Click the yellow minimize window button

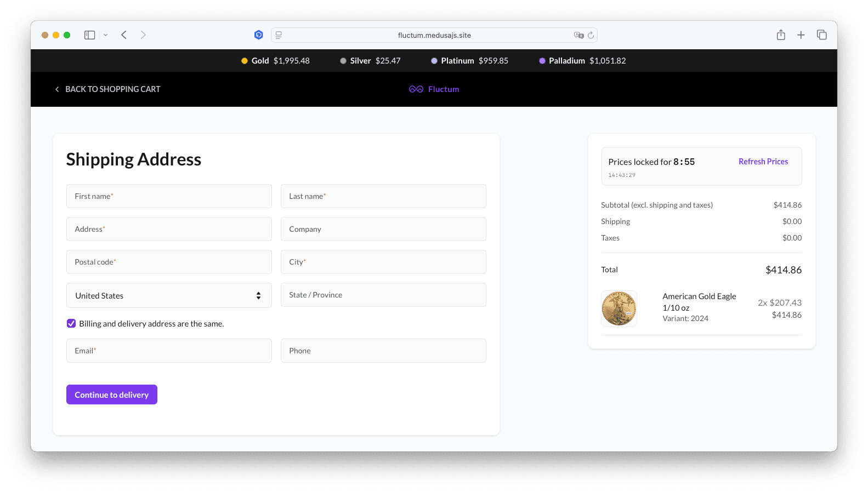56,35
